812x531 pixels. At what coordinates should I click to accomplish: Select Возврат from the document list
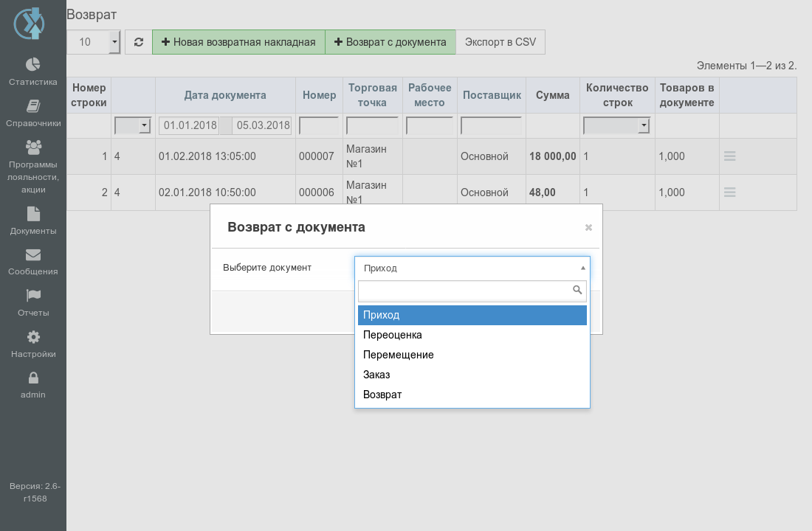pos(472,395)
